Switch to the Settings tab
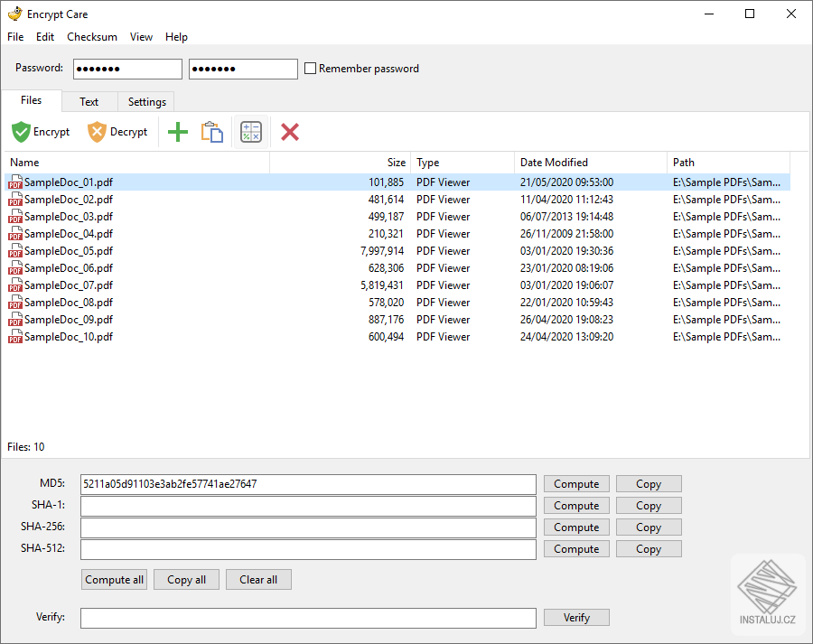 point(145,101)
